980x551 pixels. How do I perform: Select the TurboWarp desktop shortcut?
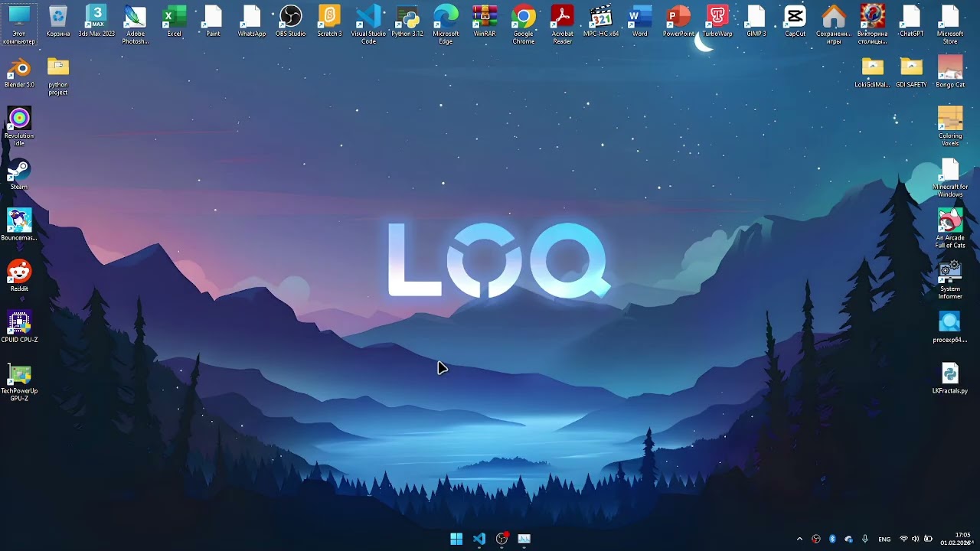pos(717,21)
